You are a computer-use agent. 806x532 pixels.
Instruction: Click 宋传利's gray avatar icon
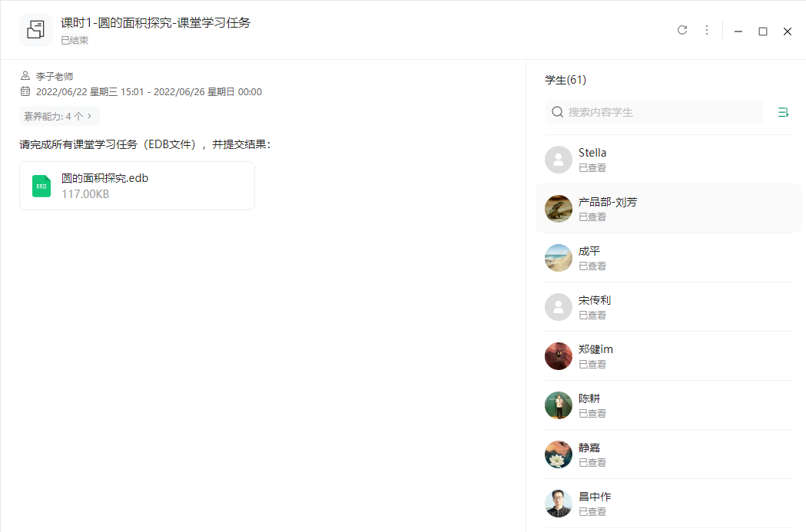point(559,307)
